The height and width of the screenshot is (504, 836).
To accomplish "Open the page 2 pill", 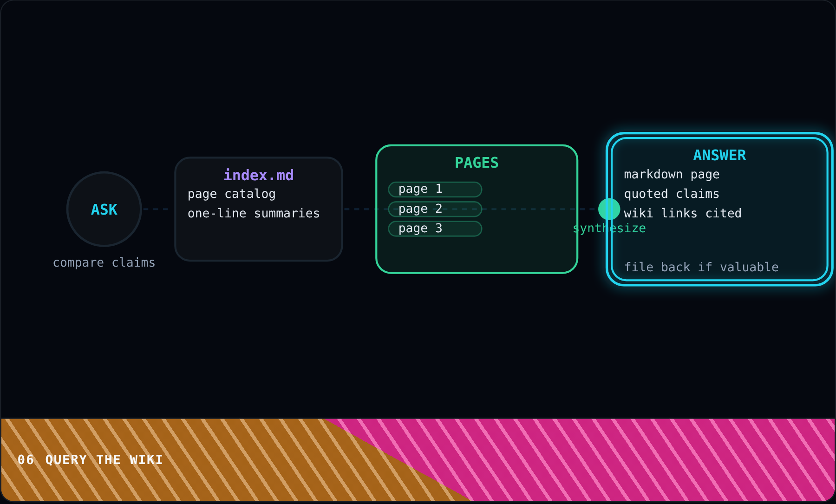I will tap(435, 209).
